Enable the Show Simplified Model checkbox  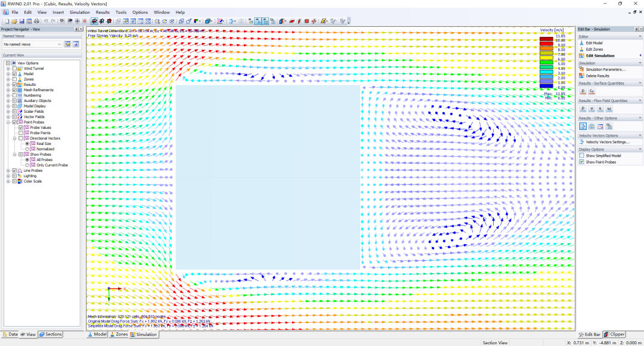[x=581, y=156]
